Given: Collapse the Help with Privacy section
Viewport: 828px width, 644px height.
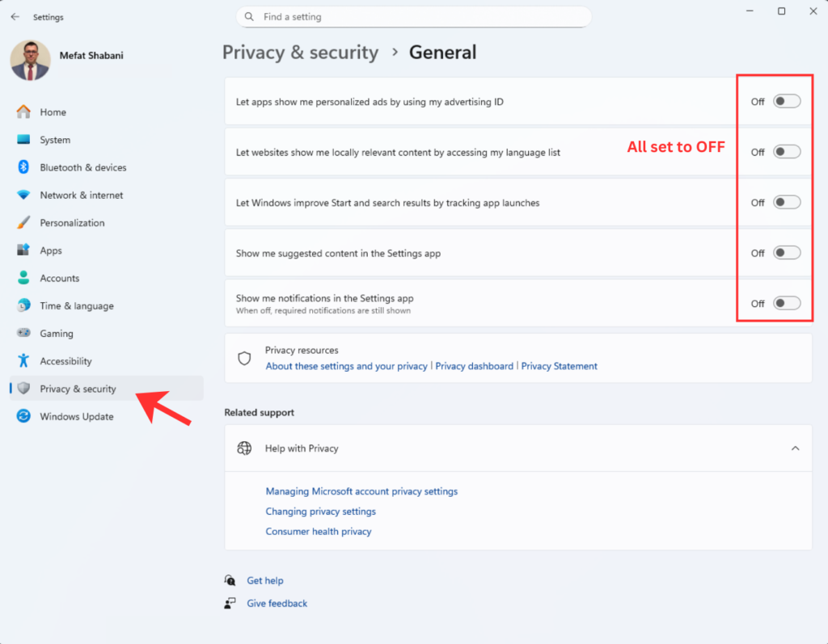Looking at the screenshot, I should point(795,448).
